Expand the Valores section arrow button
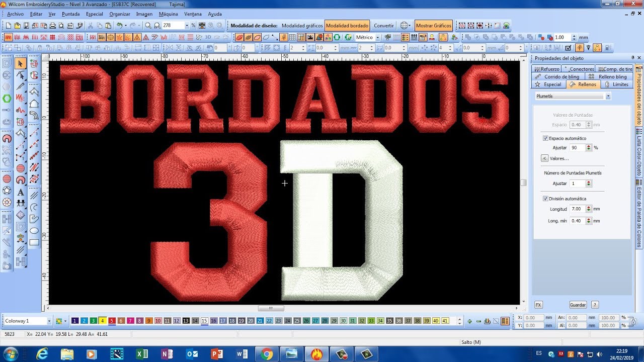This screenshot has height=362, width=644. (544, 158)
